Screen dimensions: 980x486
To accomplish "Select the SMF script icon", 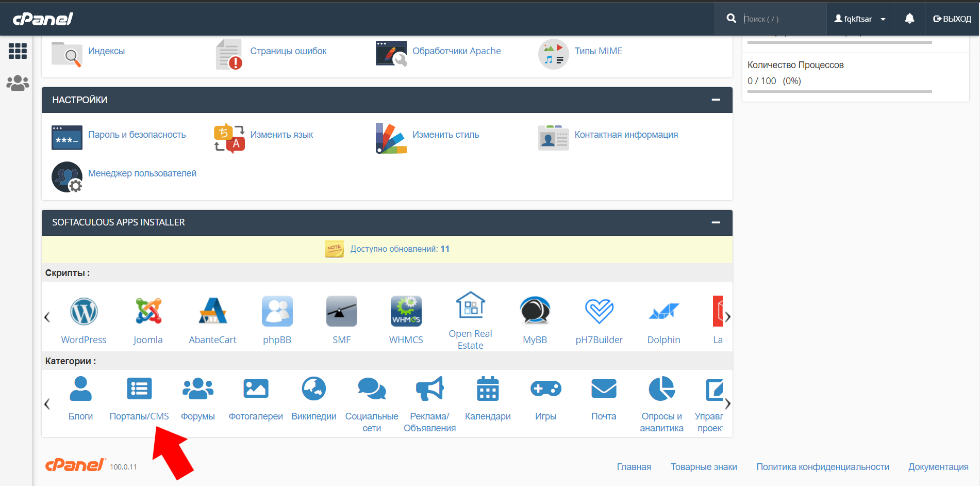I will pyautogui.click(x=341, y=311).
